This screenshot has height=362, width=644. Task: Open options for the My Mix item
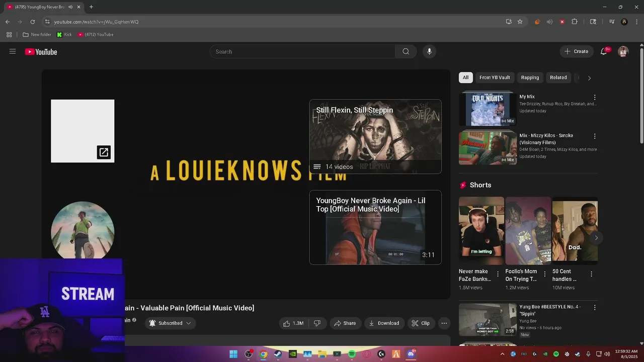595,97
